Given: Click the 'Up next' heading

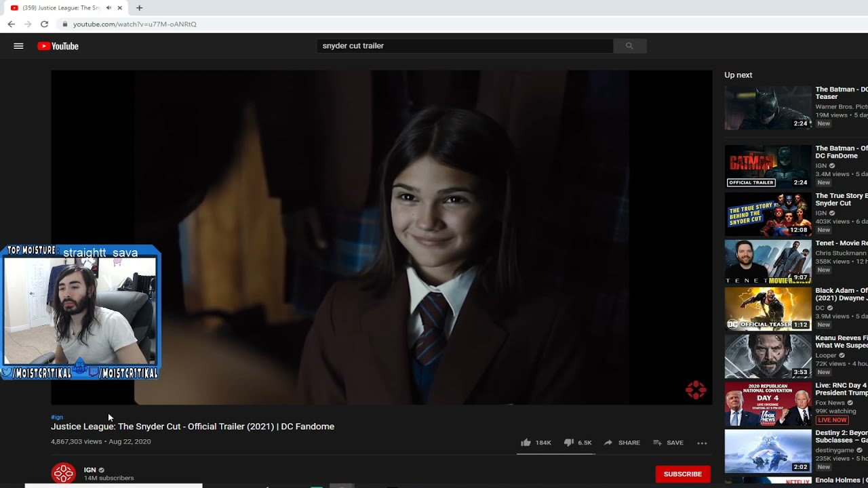Looking at the screenshot, I should [x=738, y=75].
